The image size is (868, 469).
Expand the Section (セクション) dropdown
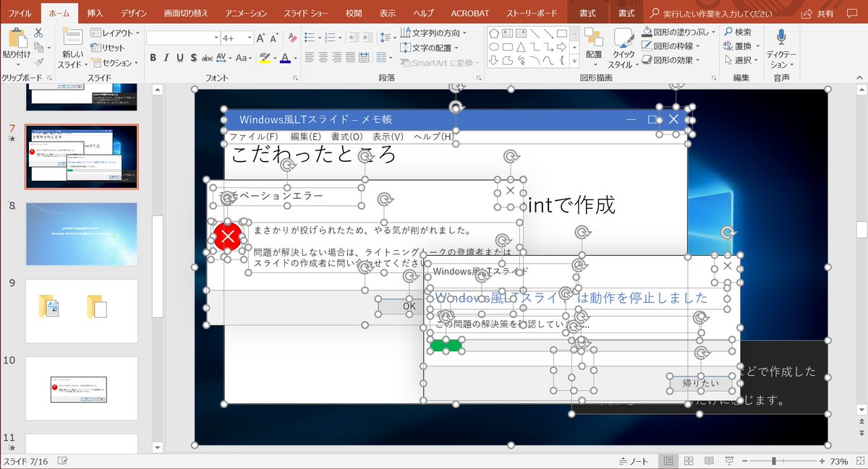pyautogui.click(x=115, y=63)
